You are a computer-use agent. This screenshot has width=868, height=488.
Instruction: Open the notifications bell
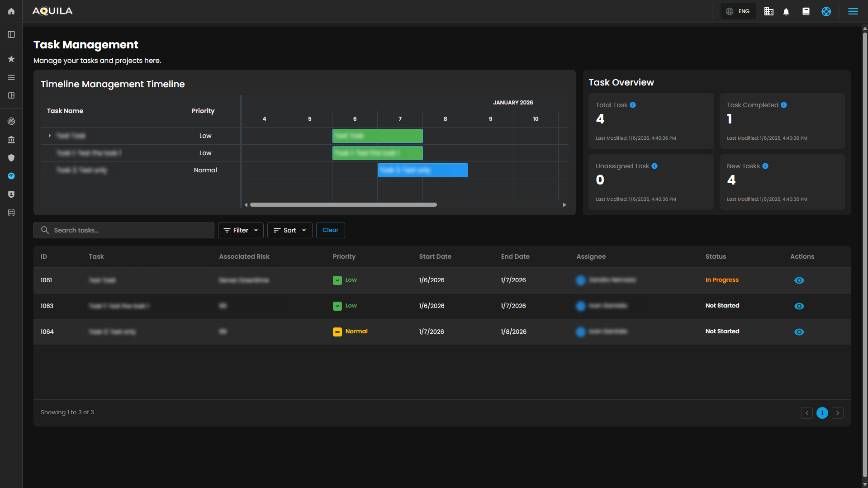[x=786, y=12]
